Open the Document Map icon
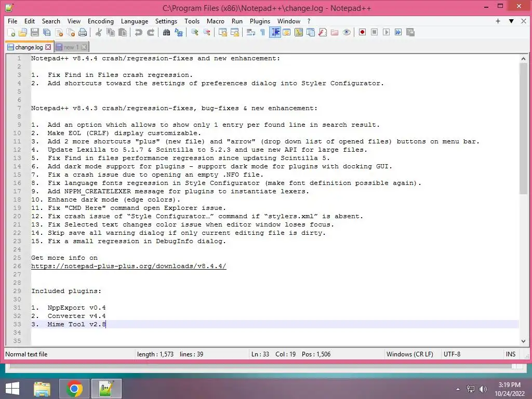Image resolution: width=532 pixels, height=399 pixels. (299, 32)
